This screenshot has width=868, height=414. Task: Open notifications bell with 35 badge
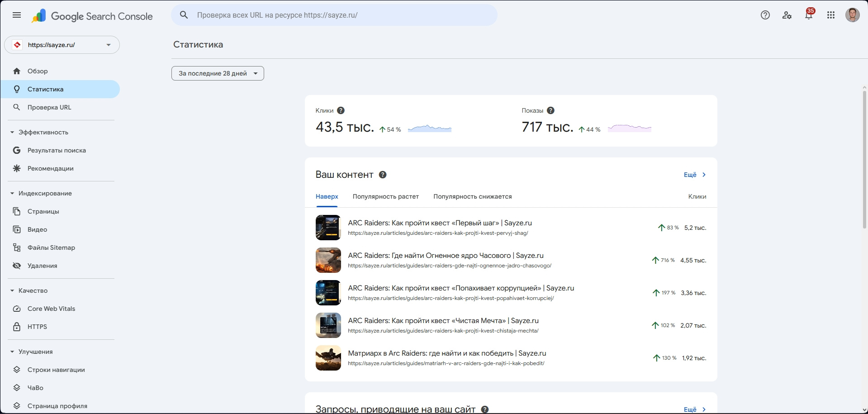tap(809, 15)
